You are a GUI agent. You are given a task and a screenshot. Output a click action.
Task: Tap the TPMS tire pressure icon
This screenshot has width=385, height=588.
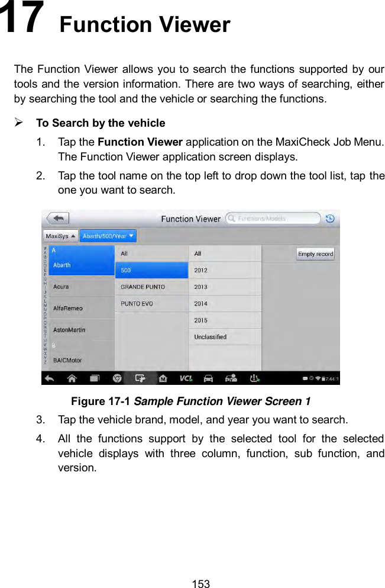pos(254,378)
